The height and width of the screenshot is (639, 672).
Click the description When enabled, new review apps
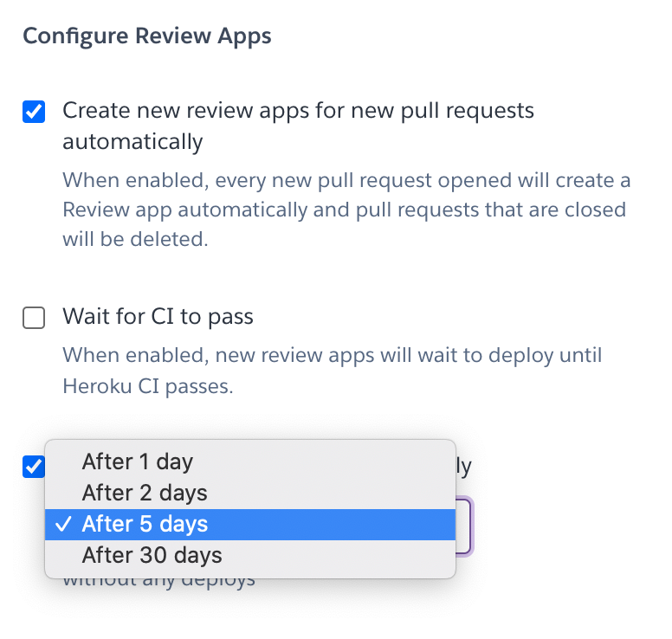coord(332,355)
